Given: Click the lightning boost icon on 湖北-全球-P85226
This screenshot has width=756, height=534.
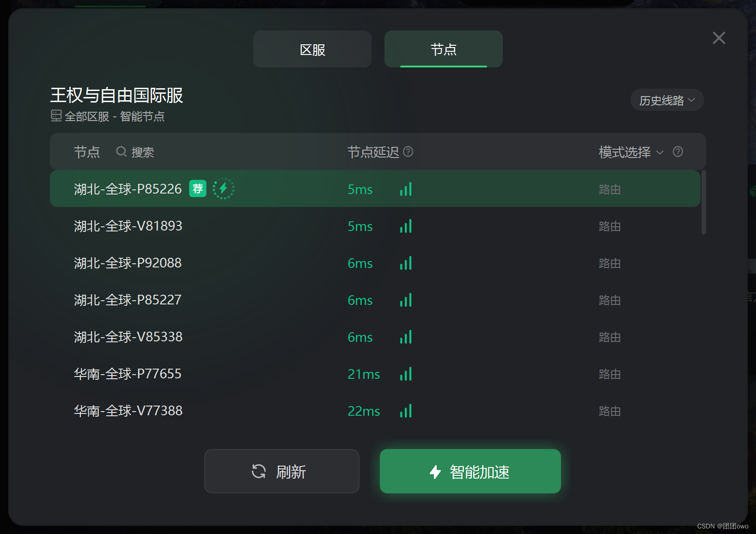Looking at the screenshot, I should point(223,188).
